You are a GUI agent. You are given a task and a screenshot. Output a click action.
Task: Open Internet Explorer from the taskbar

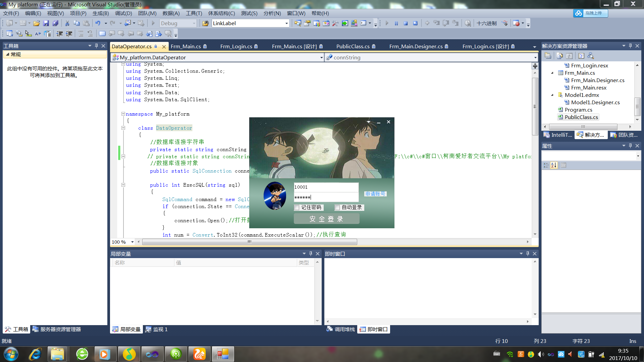pos(35,354)
